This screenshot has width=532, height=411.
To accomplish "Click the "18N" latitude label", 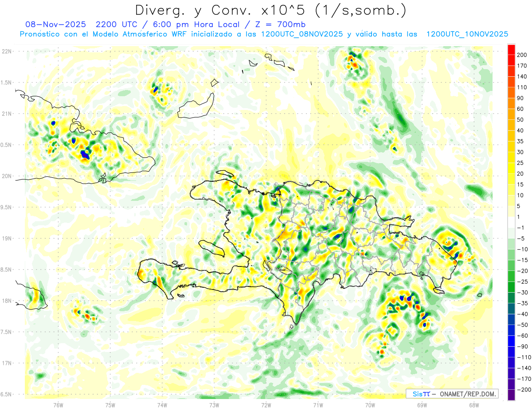I will (7, 301).
